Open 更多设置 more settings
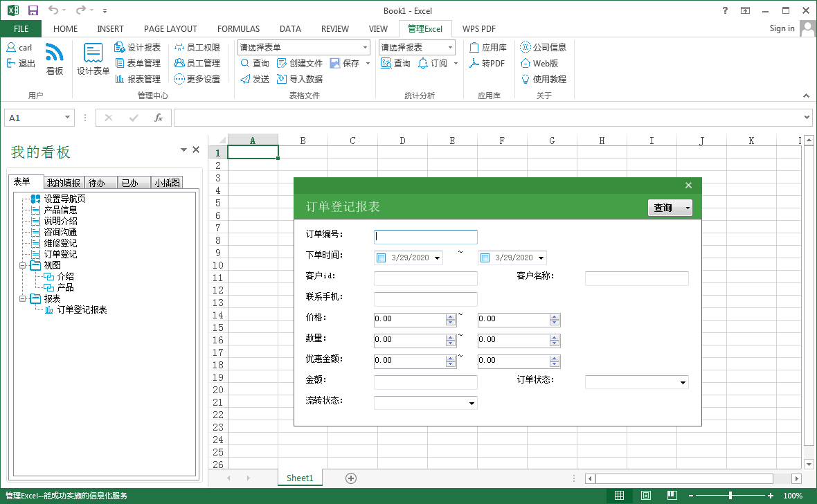This screenshot has width=817, height=504. pos(197,79)
